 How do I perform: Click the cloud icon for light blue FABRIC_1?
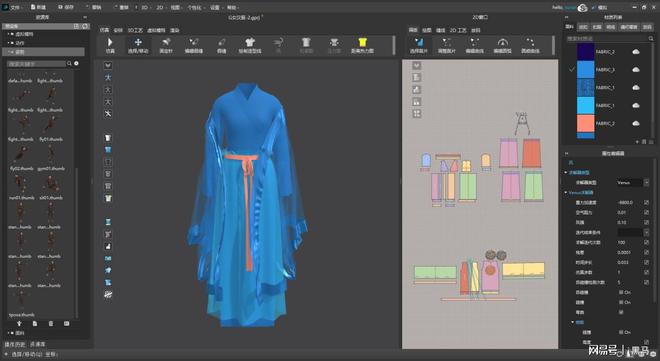(636, 105)
